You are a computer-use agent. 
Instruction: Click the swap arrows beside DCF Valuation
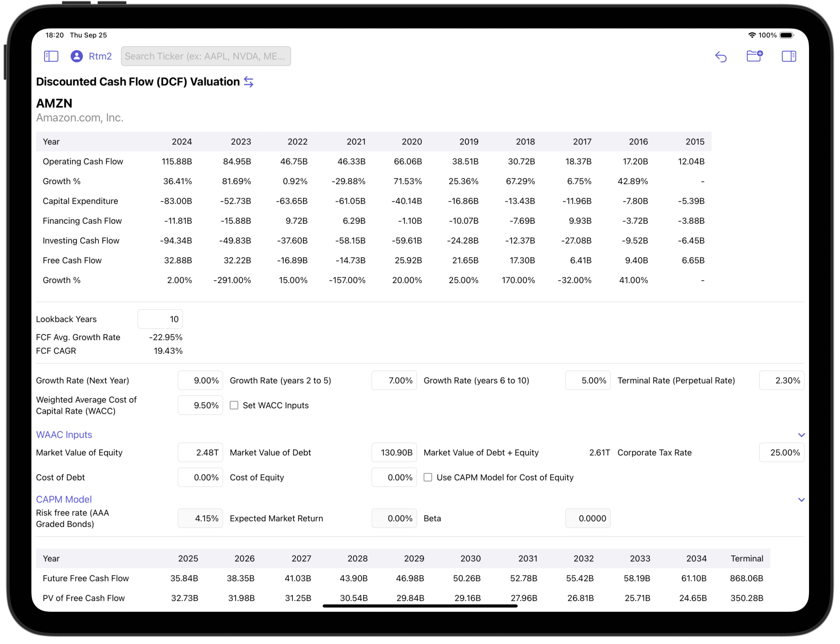249,82
